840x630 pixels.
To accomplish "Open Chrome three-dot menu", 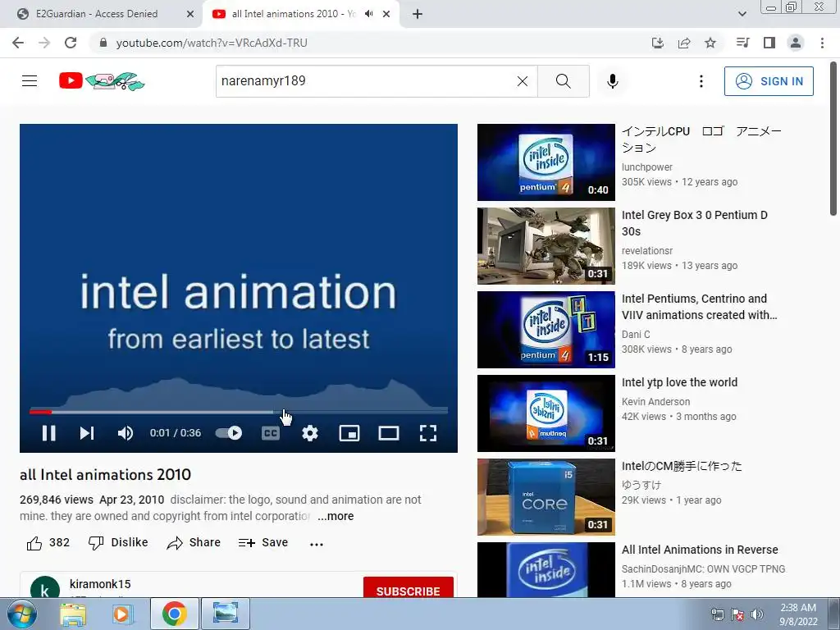I will 822,43.
